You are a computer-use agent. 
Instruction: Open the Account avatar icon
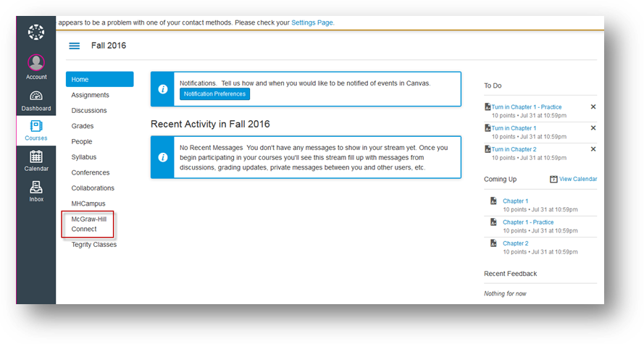coord(36,63)
